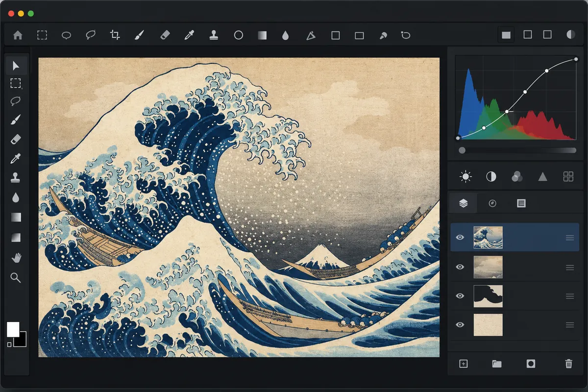Click the black background color swatch
The width and height of the screenshot is (588, 392).
pyautogui.click(x=22, y=341)
